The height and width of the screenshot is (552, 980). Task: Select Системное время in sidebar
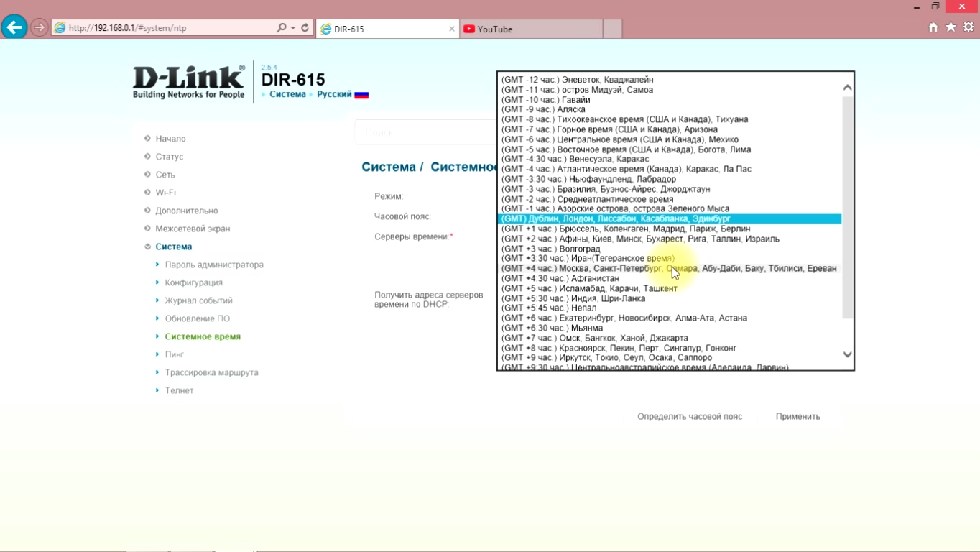tap(203, 336)
